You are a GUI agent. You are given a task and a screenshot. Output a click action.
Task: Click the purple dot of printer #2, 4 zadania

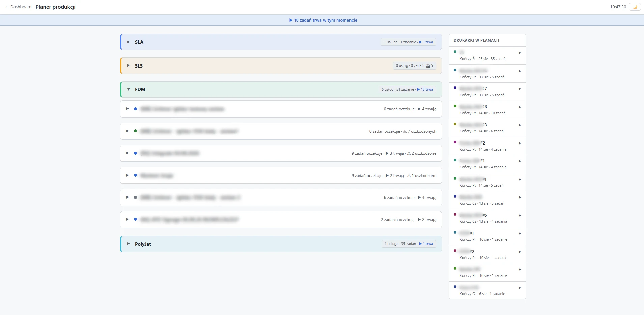tap(455, 142)
